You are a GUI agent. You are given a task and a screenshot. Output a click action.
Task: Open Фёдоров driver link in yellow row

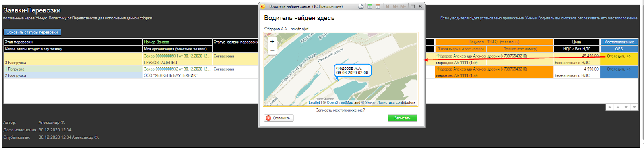[481, 56]
